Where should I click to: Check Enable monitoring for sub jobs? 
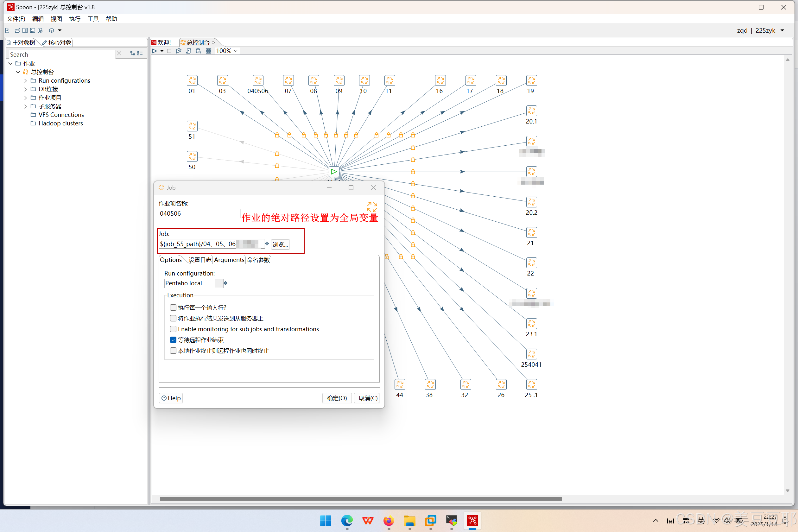(173, 329)
